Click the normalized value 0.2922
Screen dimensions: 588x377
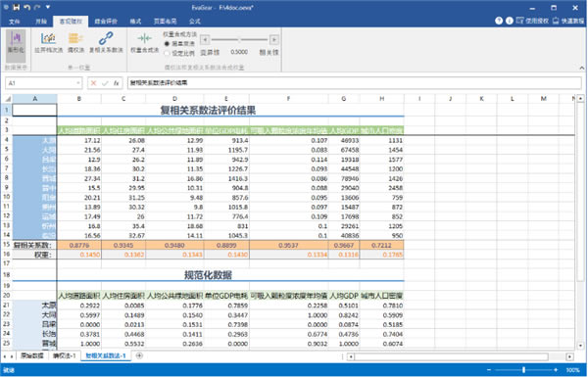pos(79,306)
